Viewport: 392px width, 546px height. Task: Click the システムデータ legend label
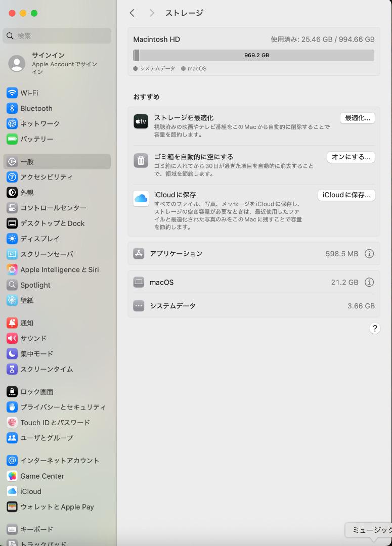click(x=157, y=69)
